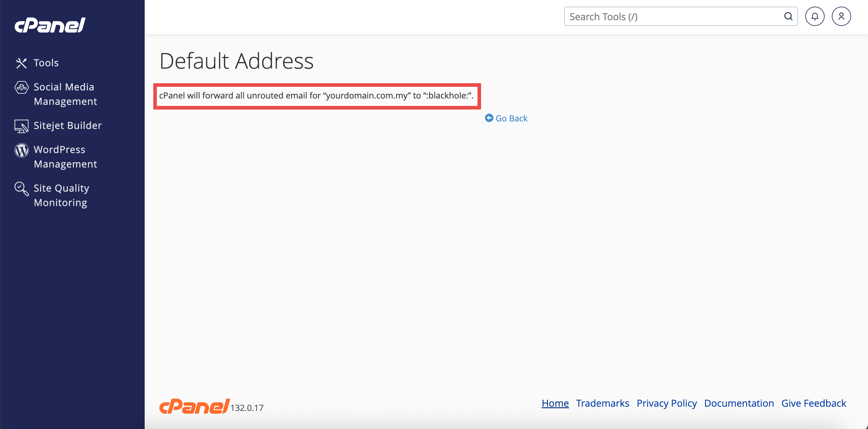Screen dimensions: 868x429
Task: Click the Sitejet Builder monitor icon
Action: coord(21,126)
